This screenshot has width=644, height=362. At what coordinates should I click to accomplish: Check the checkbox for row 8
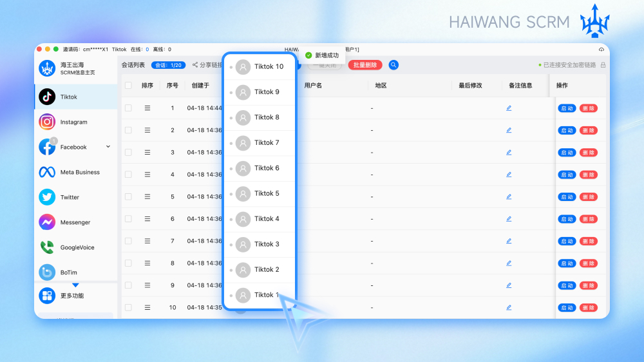point(129,263)
